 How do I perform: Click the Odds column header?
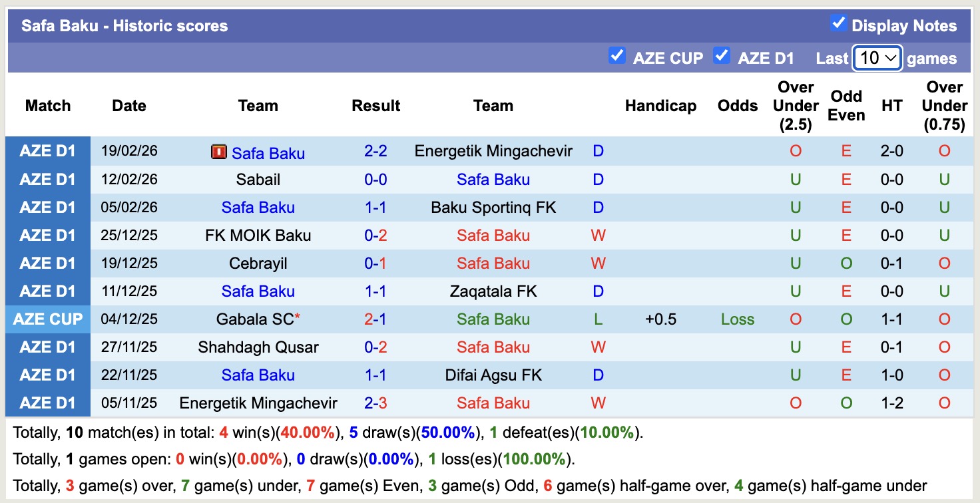(x=738, y=105)
